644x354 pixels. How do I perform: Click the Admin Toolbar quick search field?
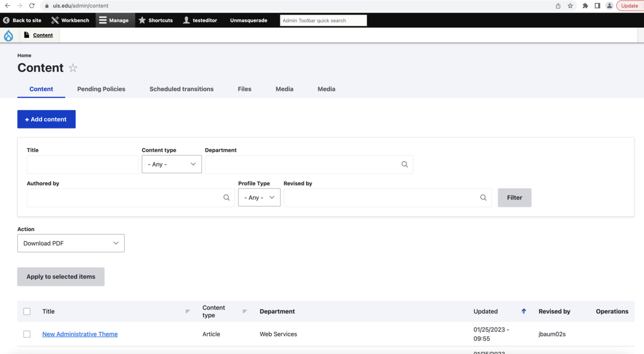coord(323,20)
